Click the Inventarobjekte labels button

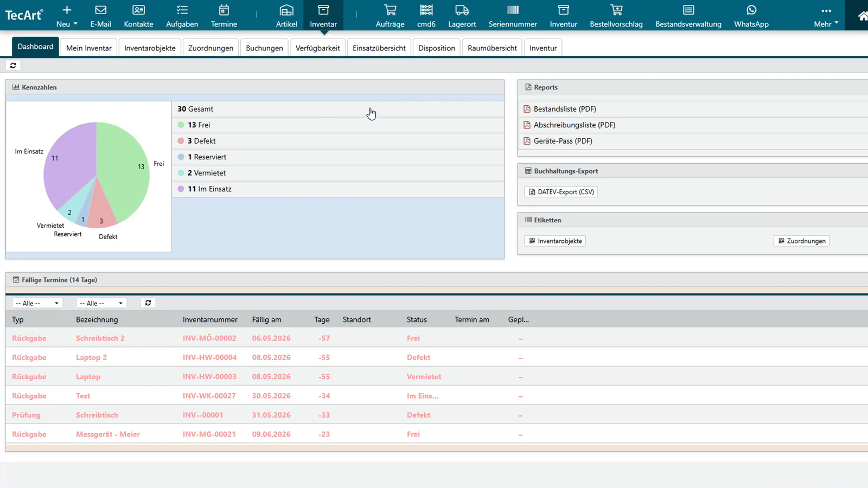[555, 241]
